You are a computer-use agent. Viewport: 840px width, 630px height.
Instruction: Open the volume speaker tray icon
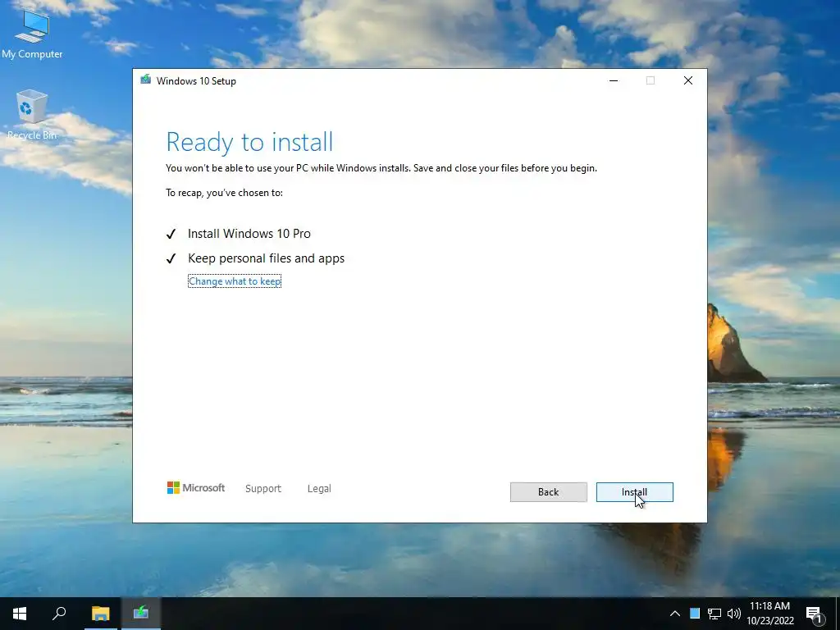734,614
